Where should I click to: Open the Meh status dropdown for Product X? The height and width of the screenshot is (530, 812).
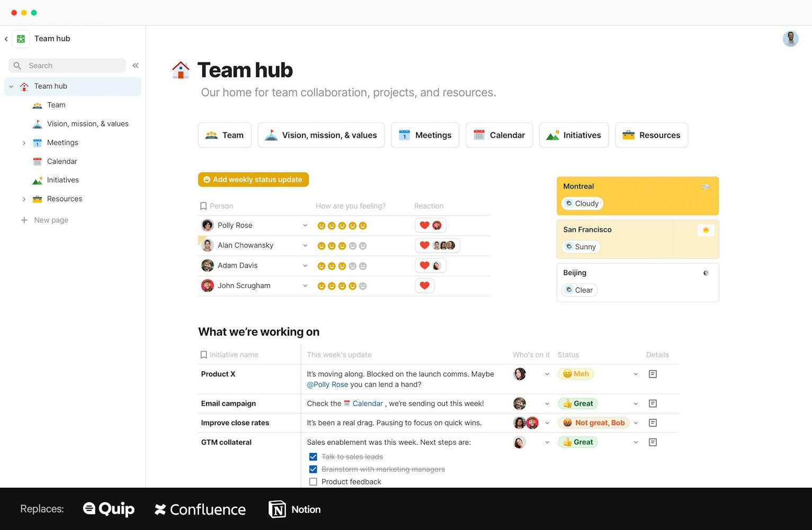[635, 374]
